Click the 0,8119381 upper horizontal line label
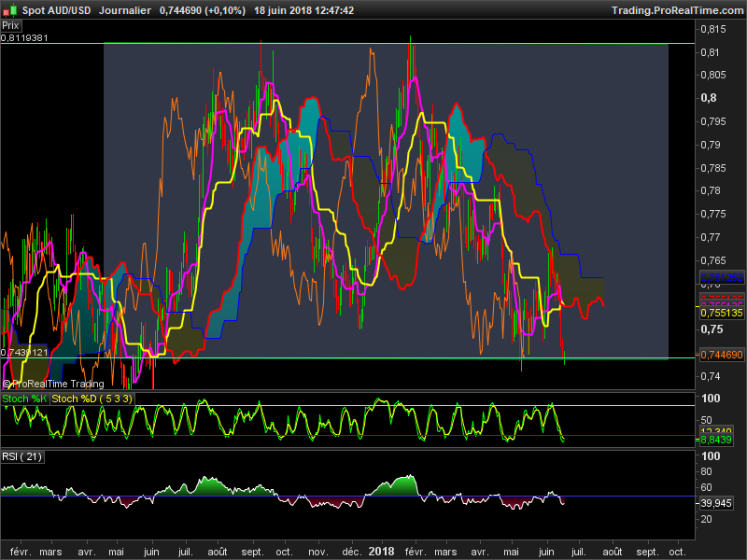 (x=24, y=38)
